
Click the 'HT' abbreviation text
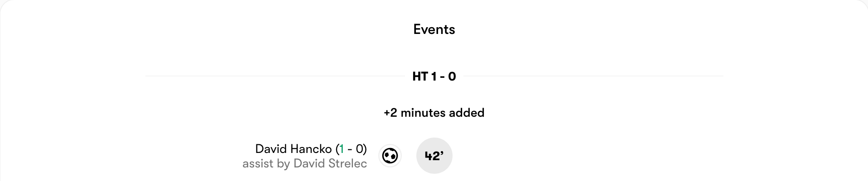point(420,76)
